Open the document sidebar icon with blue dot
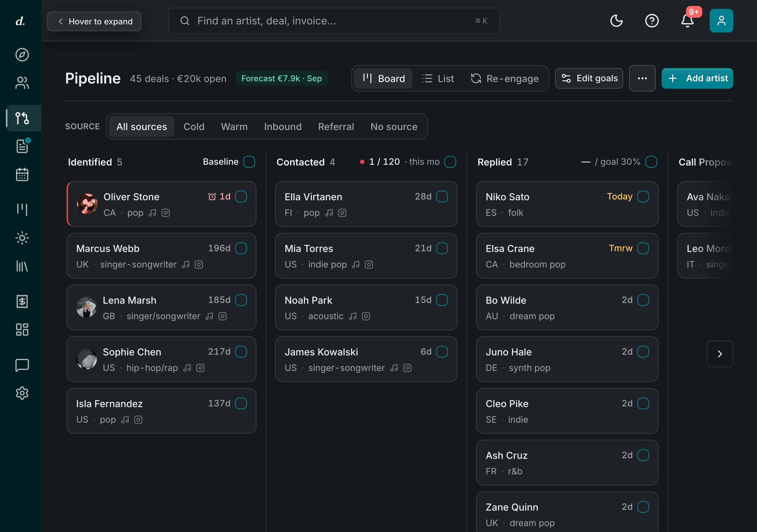 click(x=22, y=146)
